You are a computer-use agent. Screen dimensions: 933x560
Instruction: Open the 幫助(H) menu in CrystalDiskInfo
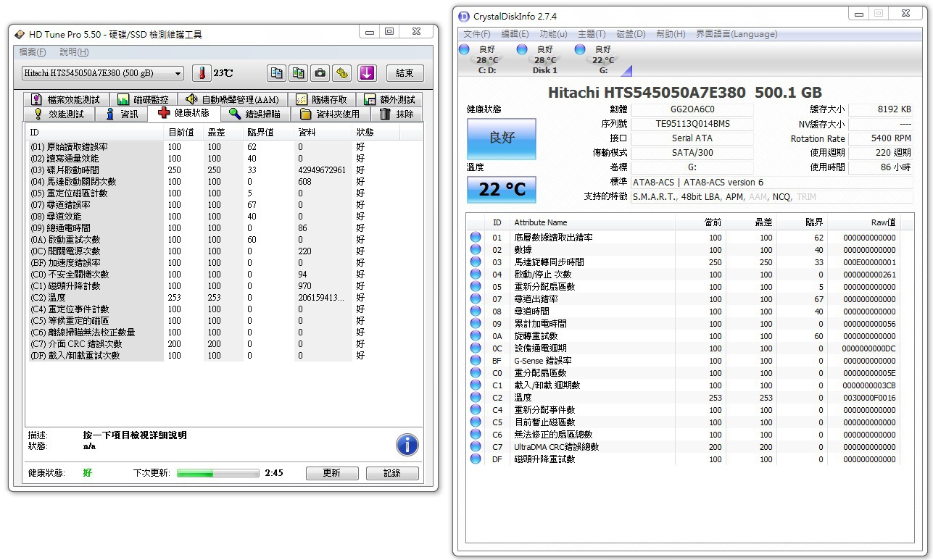click(x=670, y=34)
